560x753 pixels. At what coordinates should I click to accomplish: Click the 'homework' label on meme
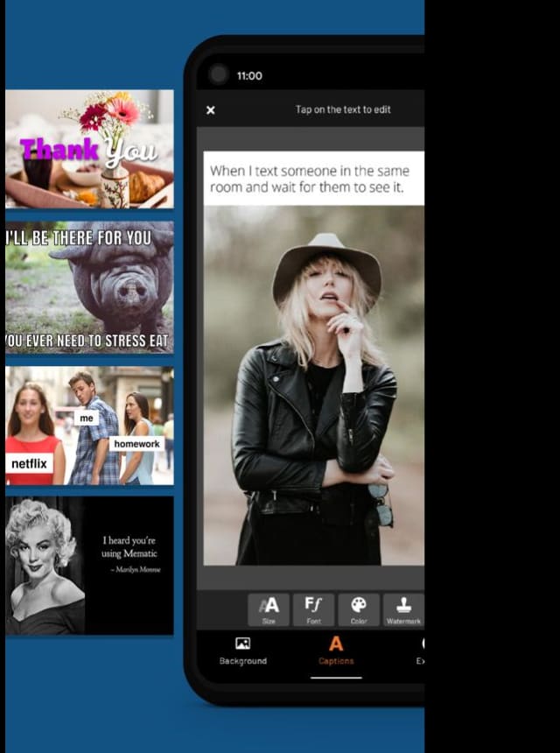pyautogui.click(x=136, y=444)
